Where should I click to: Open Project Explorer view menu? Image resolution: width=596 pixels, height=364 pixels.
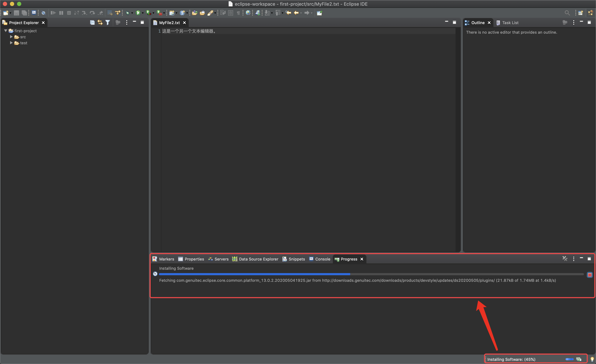click(126, 23)
